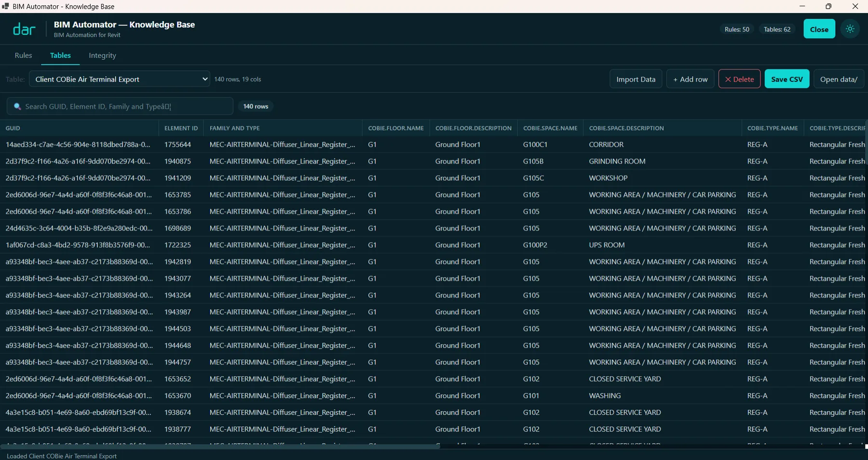This screenshot has height=460, width=868.
Task: Click the FAMILY AND TYPE column header
Action: (x=283, y=128)
